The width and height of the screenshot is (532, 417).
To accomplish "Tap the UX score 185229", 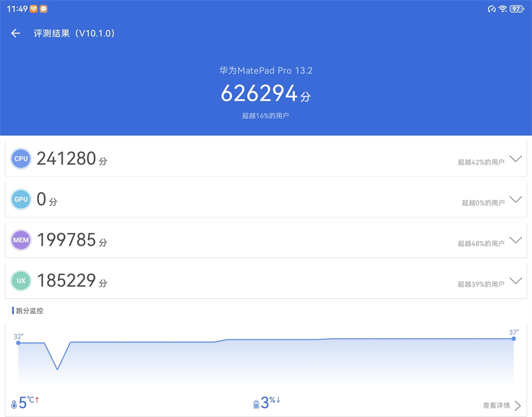I will click(66, 280).
